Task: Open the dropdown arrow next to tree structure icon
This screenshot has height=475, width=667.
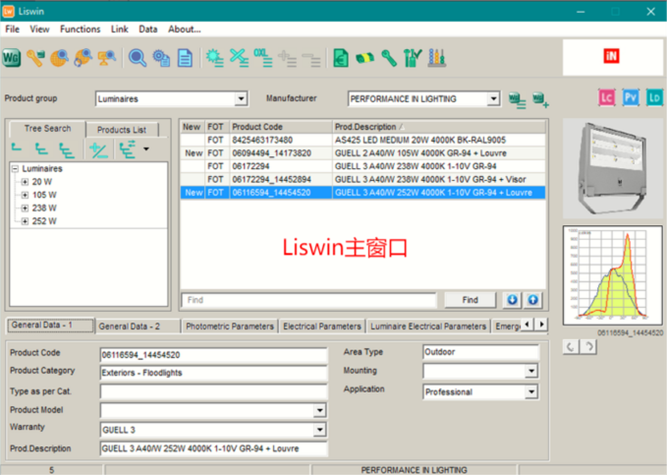Action: click(146, 149)
